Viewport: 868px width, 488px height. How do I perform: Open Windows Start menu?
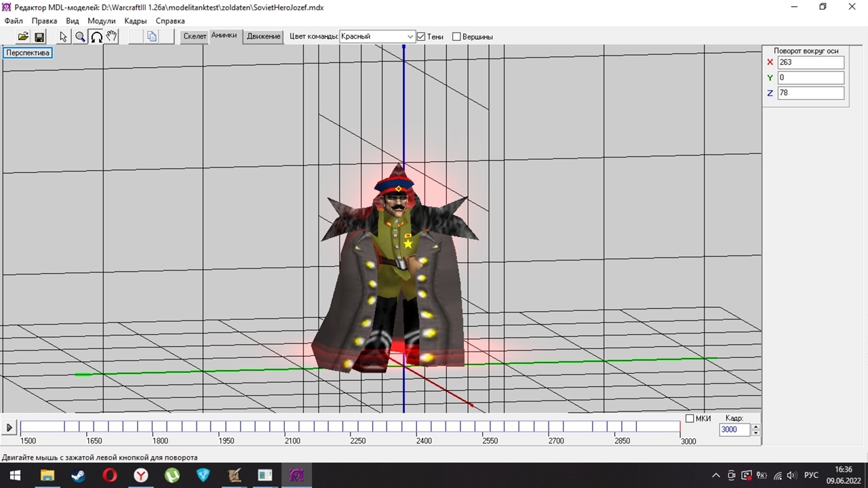click(x=15, y=476)
